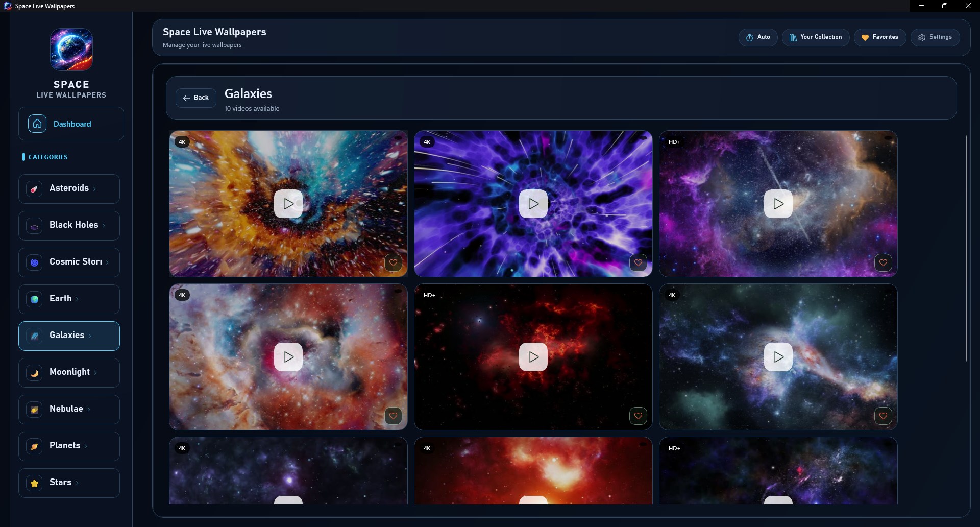Viewport: 980px width, 527px height.
Task: Click the gear icon on Settings
Action: tap(922, 37)
